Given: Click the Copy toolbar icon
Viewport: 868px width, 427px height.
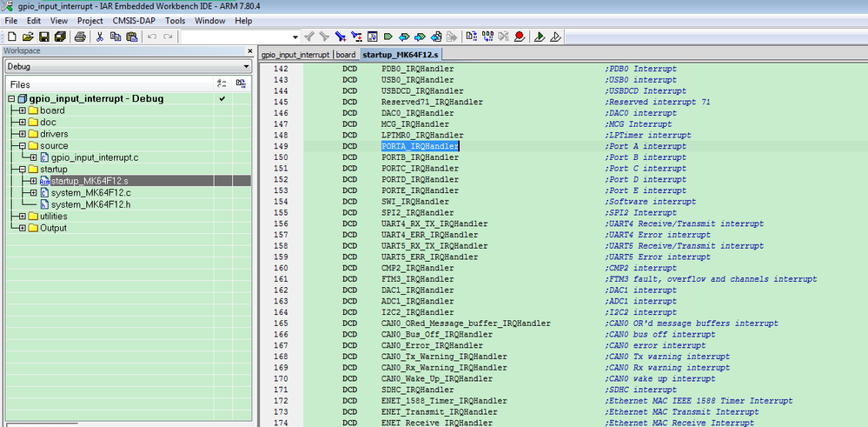Looking at the screenshot, I should click(116, 37).
